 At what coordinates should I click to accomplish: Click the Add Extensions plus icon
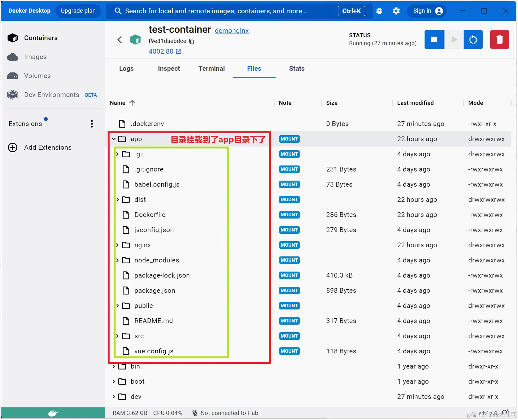[13, 147]
